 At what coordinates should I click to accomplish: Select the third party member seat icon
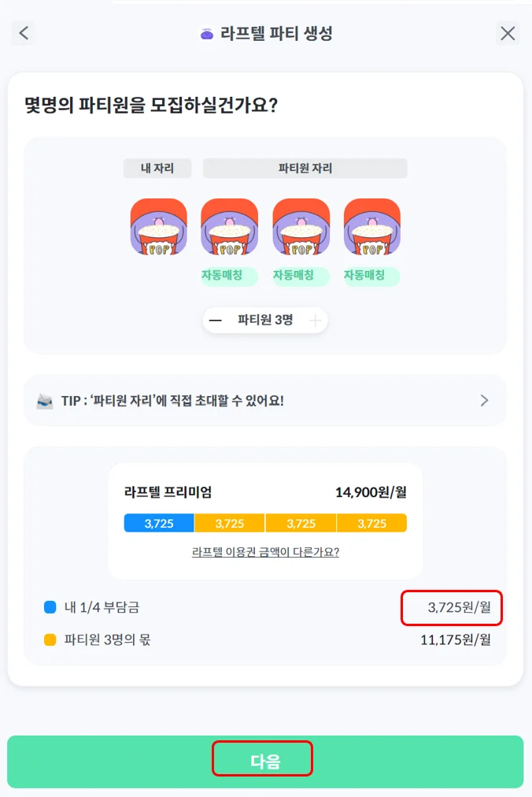[x=371, y=227]
